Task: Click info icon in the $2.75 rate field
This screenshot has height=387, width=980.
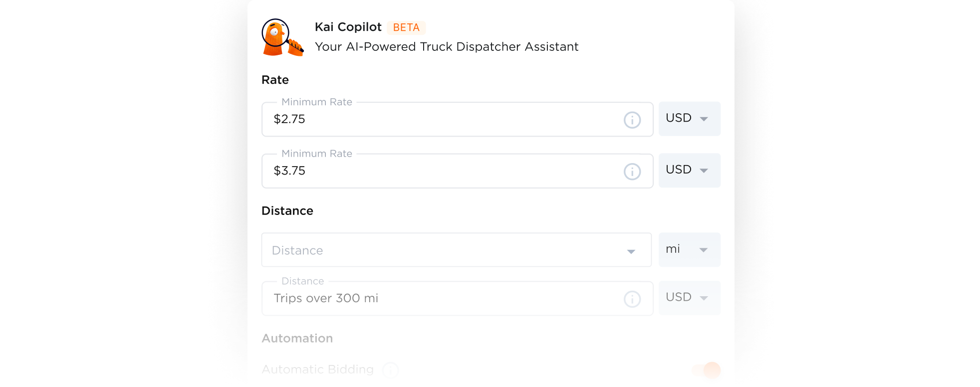Action: 632,120
